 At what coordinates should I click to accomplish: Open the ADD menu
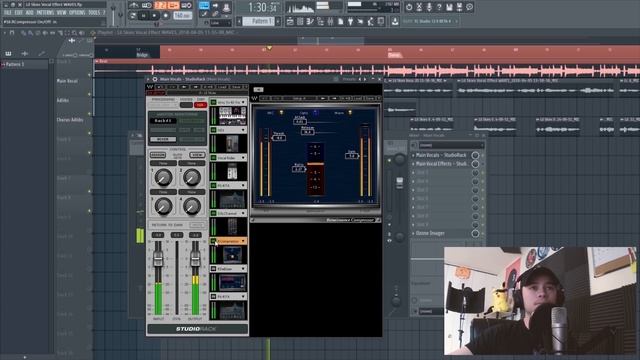(x=29, y=13)
